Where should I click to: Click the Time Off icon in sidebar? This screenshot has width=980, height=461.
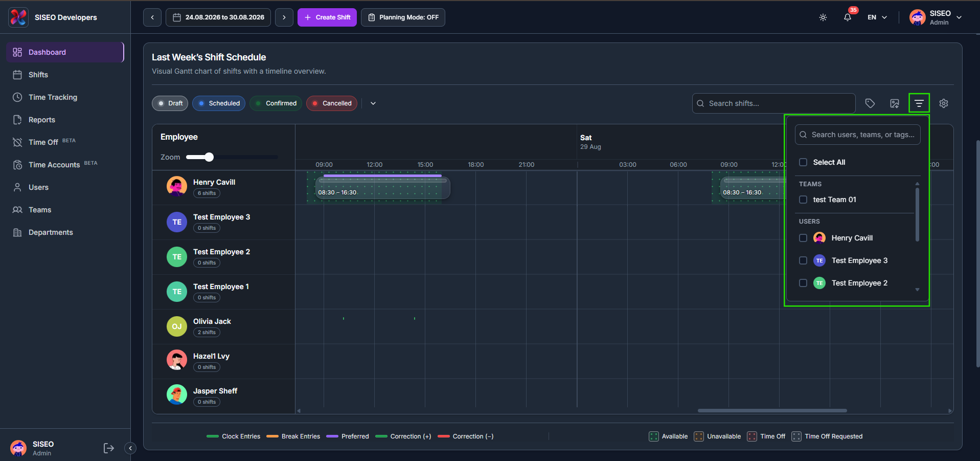[x=17, y=142]
